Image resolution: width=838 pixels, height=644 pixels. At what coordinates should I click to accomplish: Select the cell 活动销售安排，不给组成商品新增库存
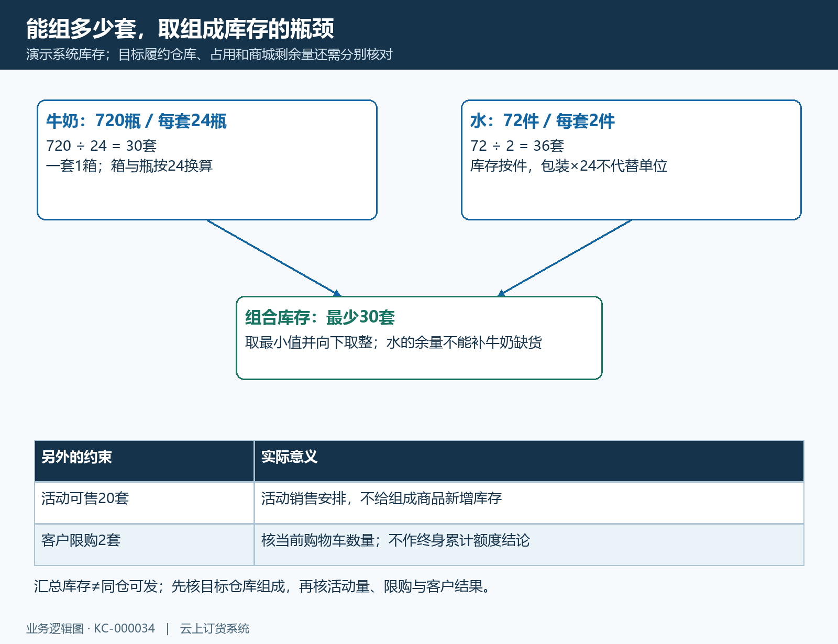point(529,503)
